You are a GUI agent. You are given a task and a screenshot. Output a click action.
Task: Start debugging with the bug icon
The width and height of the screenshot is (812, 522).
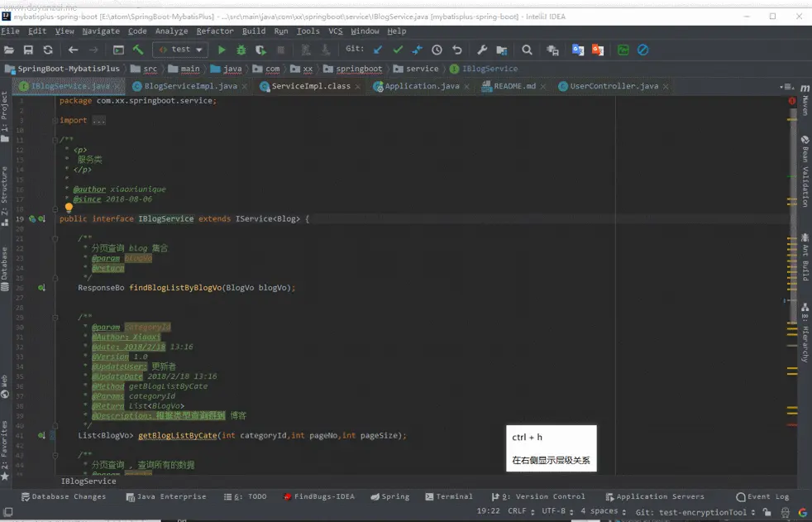tap(241, 50)
